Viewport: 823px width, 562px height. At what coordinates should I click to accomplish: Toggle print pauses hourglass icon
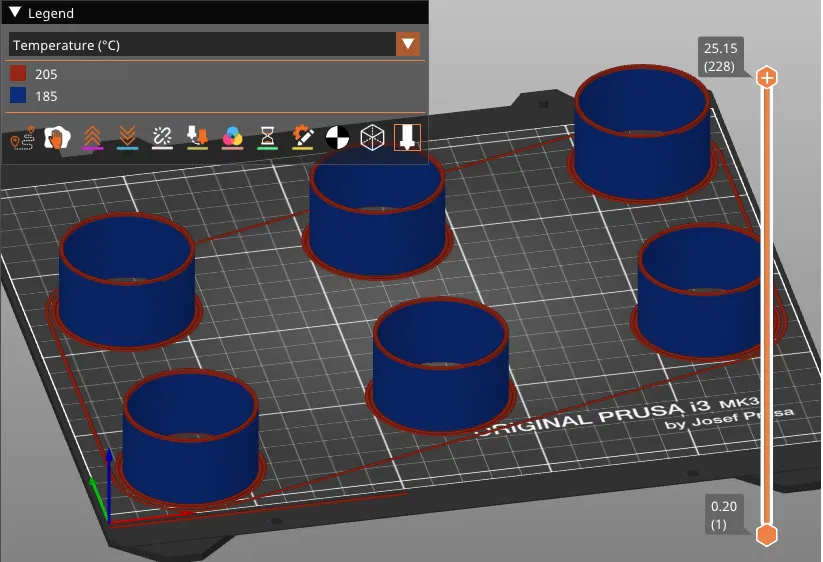[x=267, y=138]
